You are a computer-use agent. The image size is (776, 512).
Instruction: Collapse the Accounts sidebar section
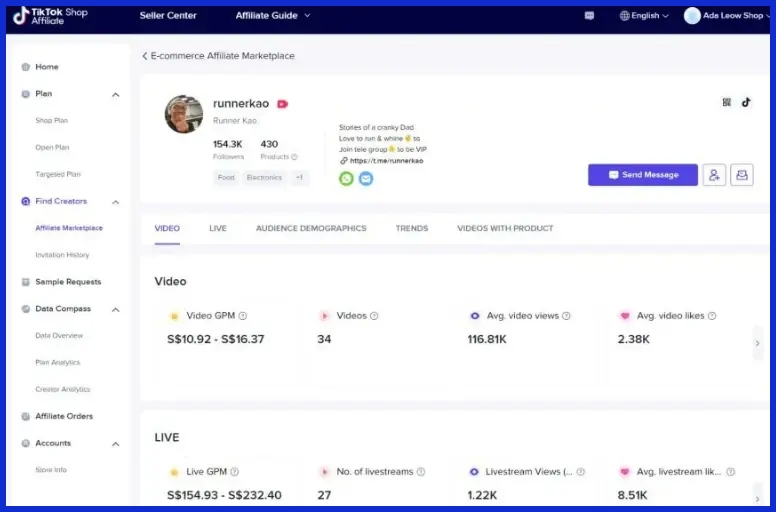click(115, 444)
